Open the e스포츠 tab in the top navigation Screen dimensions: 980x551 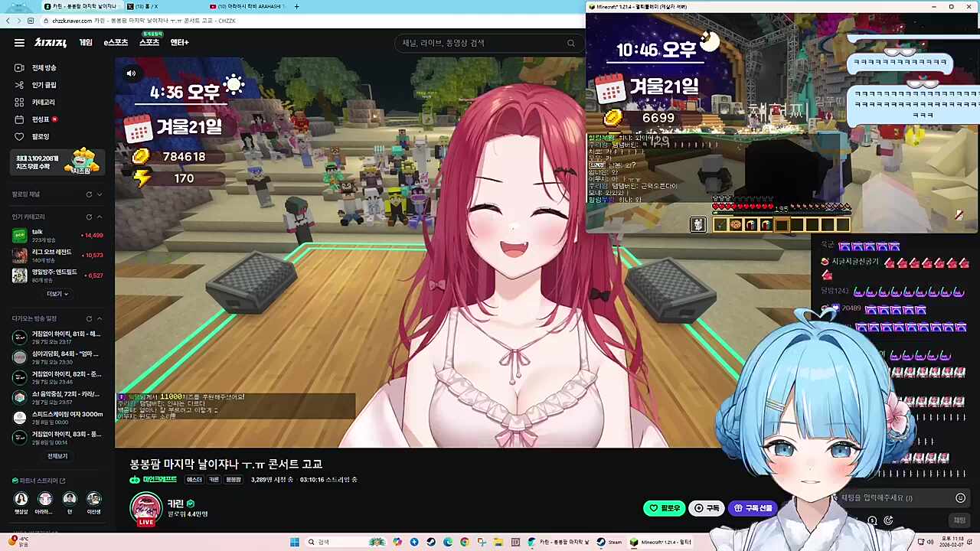tap(116, 43)
